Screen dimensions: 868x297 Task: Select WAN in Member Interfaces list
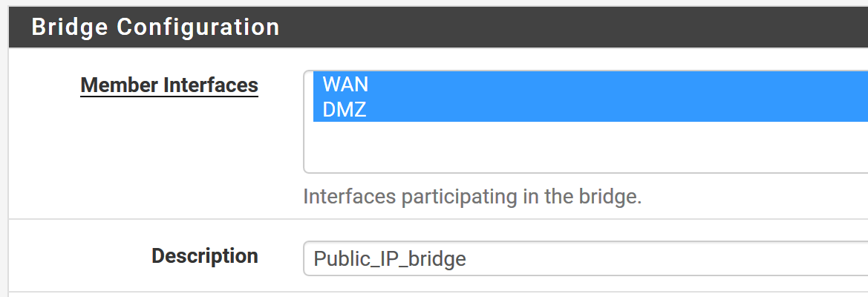pyautogui.click(x=345, y=84)
